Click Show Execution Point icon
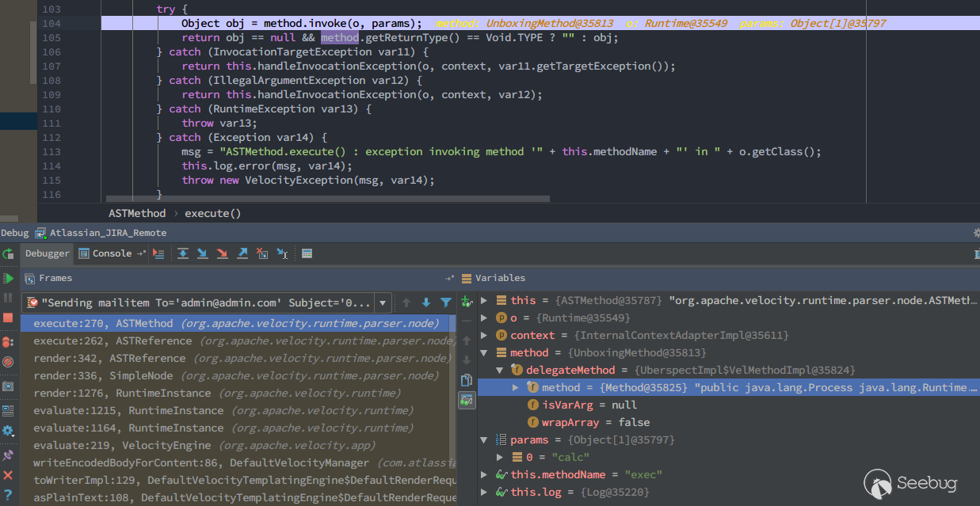The width and height of the screenshot is (980, 506). [158, 253]
